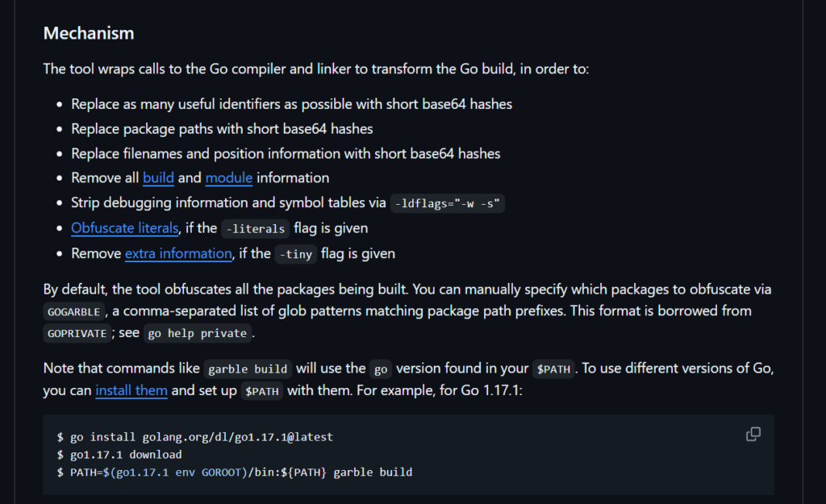Click the GOGARBLE inline code

pos(74,311)
